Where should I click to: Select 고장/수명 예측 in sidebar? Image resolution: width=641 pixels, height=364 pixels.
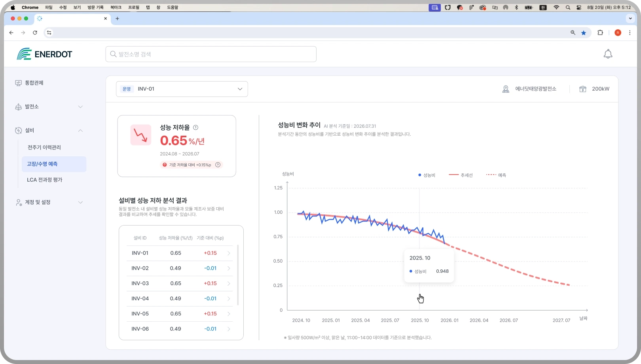point(54,164)
